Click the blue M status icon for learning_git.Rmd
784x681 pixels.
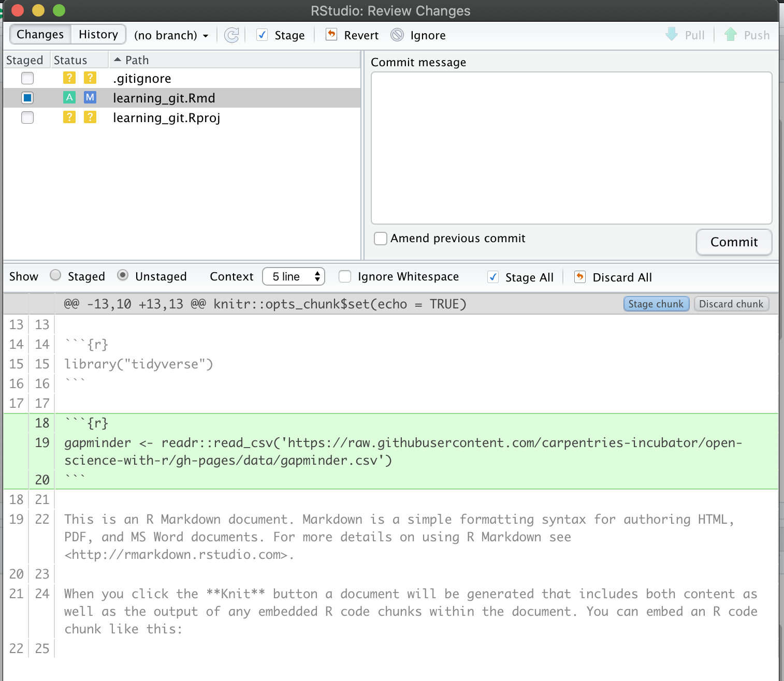click(x=90, y=97)
